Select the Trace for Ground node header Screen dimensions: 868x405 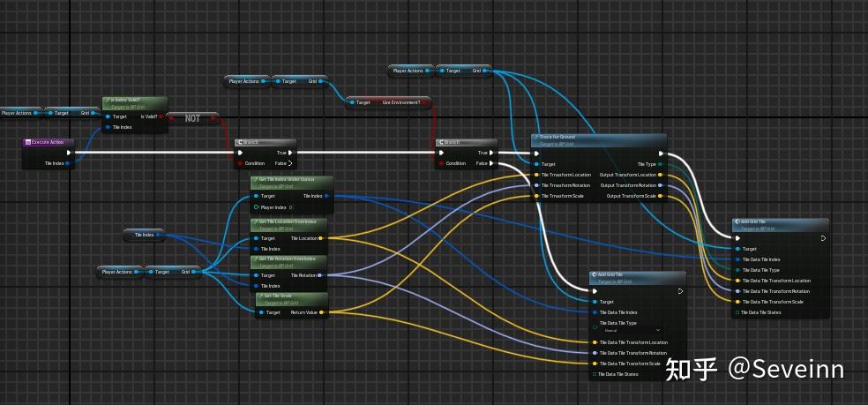[599, 139]
